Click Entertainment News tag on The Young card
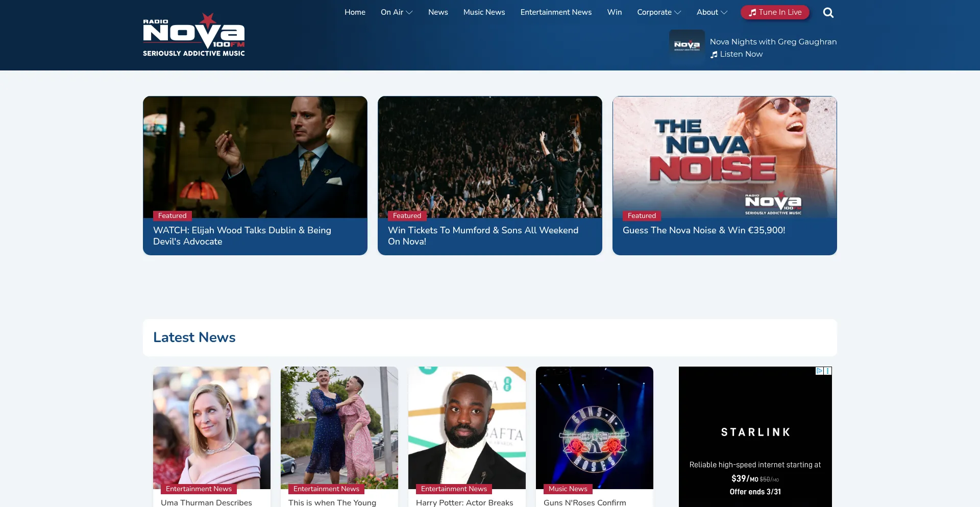 (x=327, y=489)
